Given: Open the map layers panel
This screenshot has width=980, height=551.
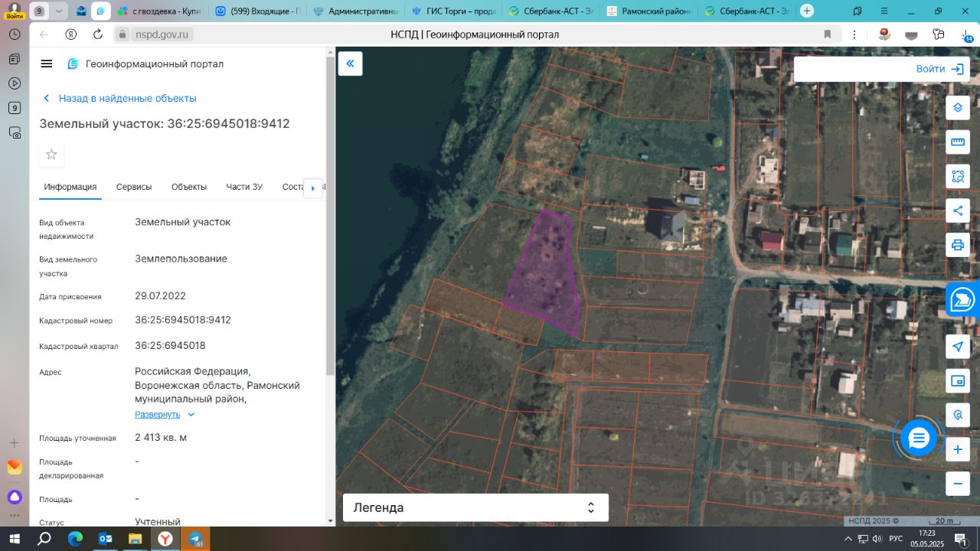Looking at the screenshot, I should pos(957,108).
